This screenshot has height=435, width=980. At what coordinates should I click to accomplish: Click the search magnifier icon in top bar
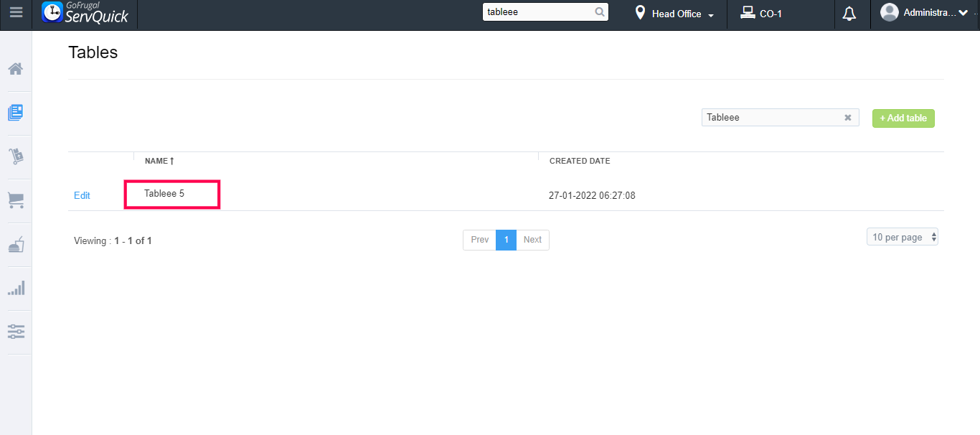coord(600,12)
